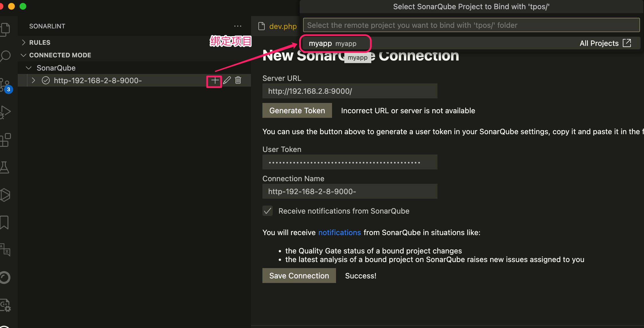This screenshot has height=328, width=644.
Task: Click the pencil icon to edit the SonarQube connection
Action: click(227, 80)
